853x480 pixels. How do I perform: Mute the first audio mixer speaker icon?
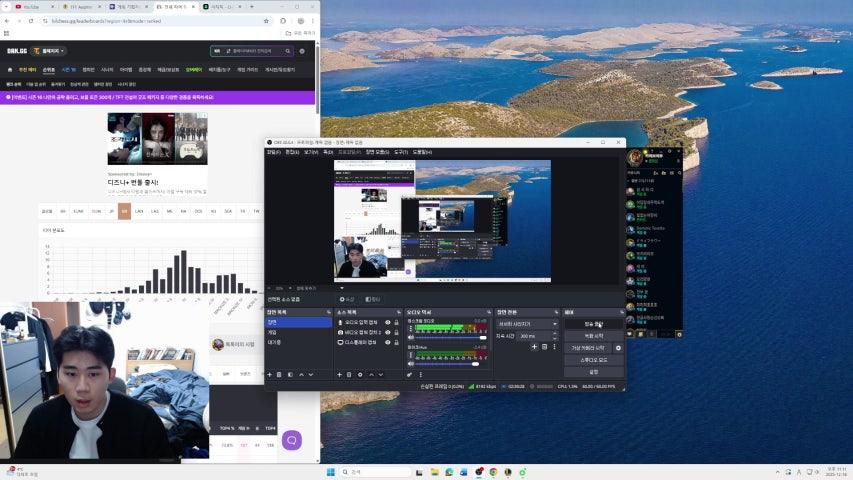pos(410,339)
